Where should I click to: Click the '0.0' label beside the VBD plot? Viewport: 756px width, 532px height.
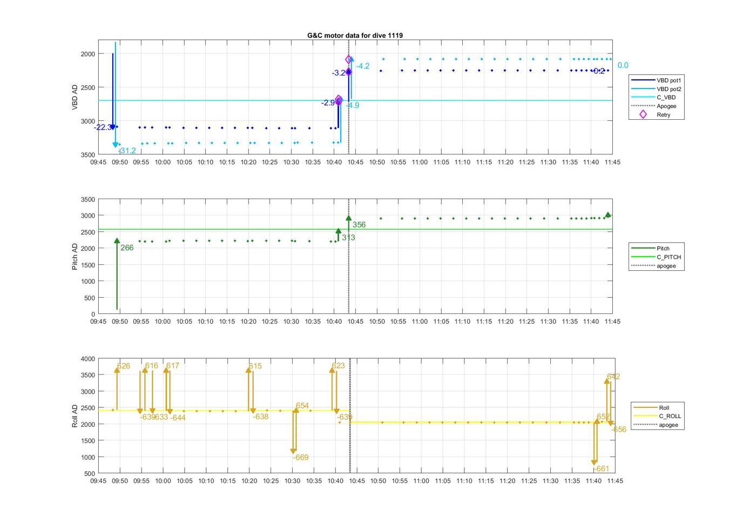click(x=623, y=65)
